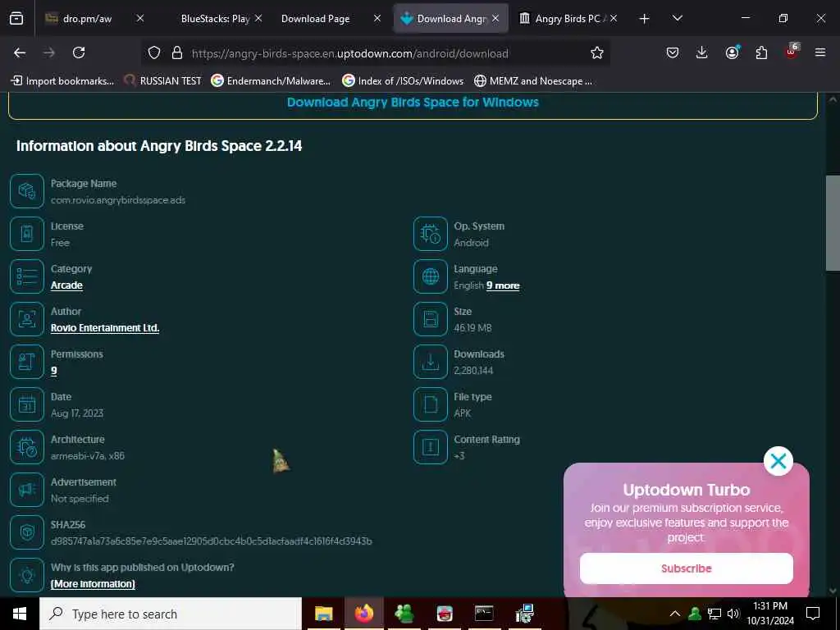This screenshot has height=630, width=840.
Task: Reload the current page
Action: click(x=79, y=52)
